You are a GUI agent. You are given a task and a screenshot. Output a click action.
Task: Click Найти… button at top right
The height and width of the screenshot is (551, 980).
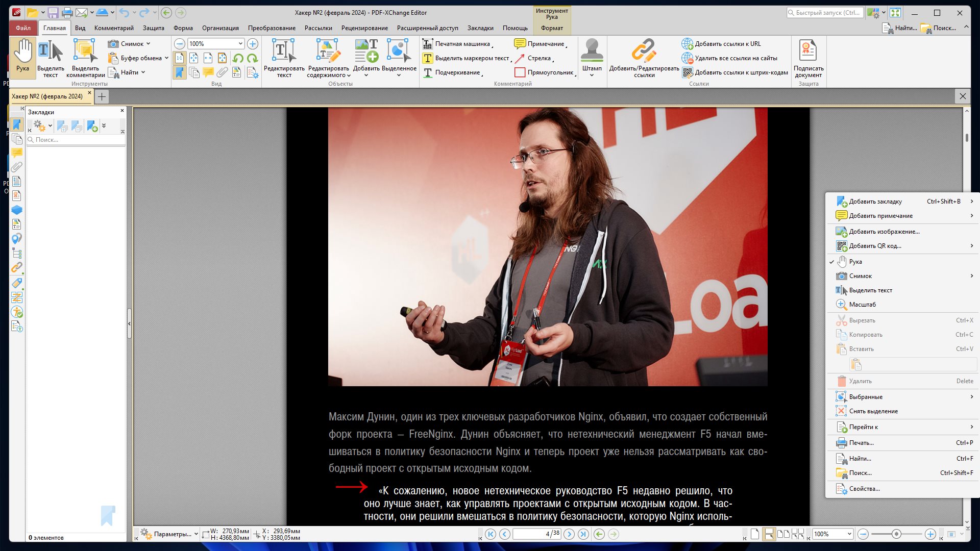point(899,28)
